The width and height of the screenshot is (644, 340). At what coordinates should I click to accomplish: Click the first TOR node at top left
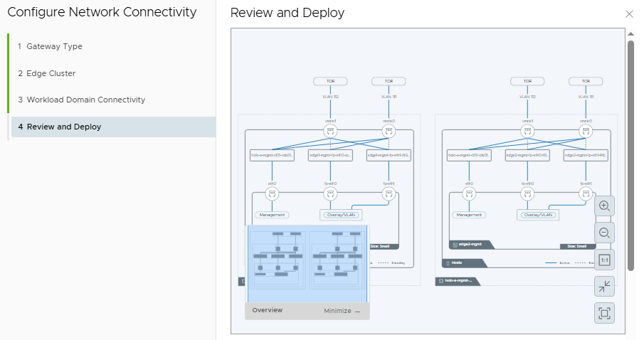pos(330,81)
